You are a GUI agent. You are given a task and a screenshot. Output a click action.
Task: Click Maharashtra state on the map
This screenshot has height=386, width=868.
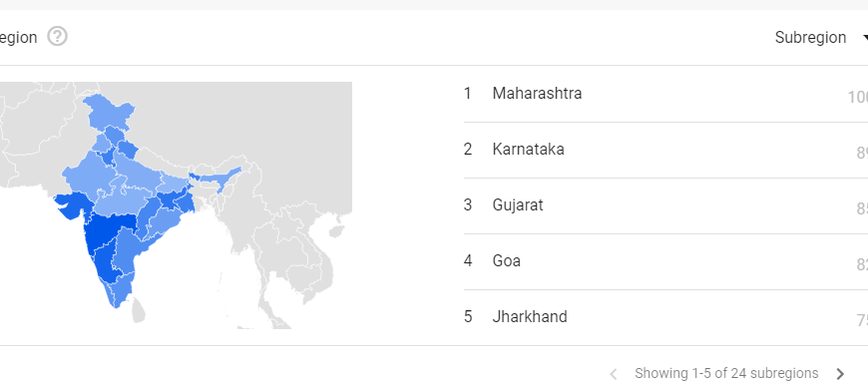(x=108, y=229)
